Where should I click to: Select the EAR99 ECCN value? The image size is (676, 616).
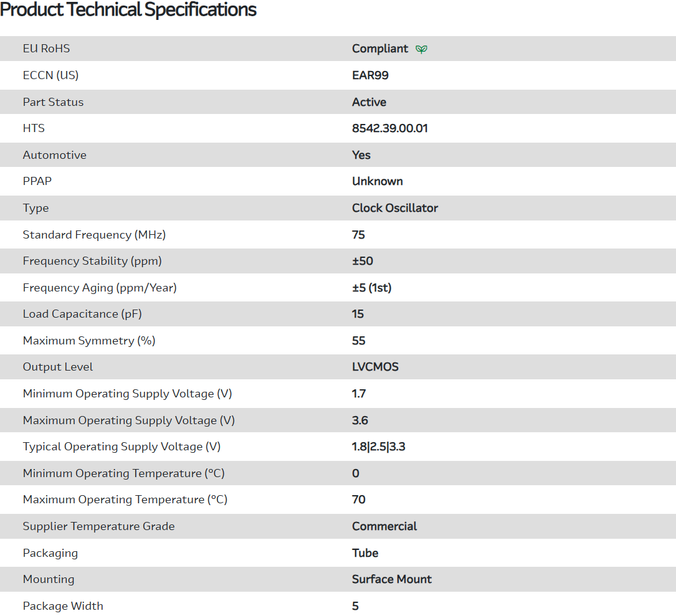(370, 75)
